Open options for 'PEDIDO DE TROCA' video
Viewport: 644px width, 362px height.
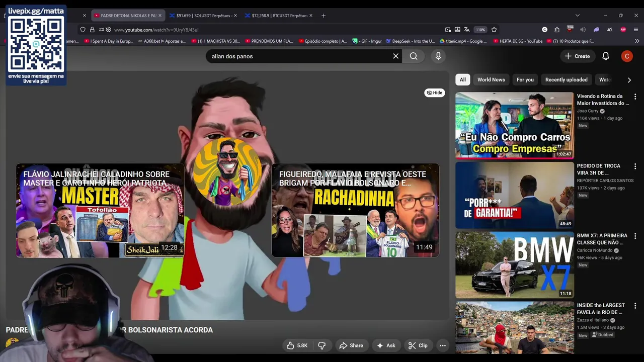635,166
